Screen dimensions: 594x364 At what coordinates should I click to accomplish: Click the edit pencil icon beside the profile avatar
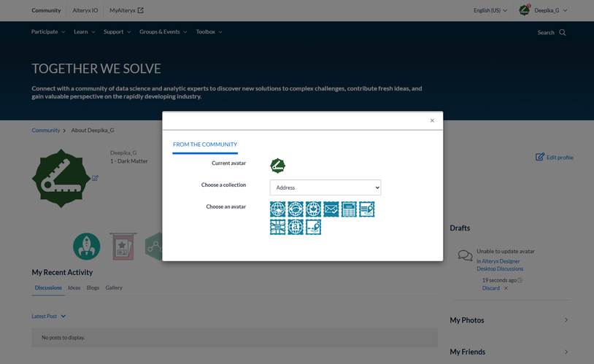(x=95, y=178)
